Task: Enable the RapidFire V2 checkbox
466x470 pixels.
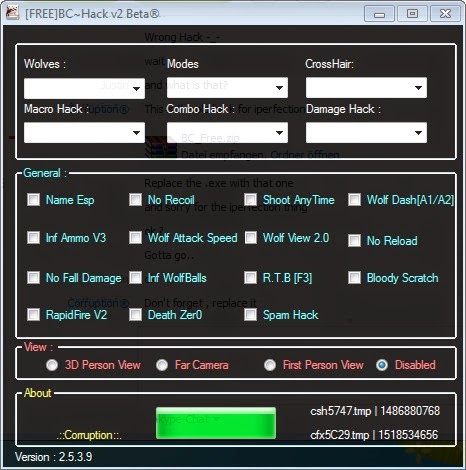Action: (33, 314)
